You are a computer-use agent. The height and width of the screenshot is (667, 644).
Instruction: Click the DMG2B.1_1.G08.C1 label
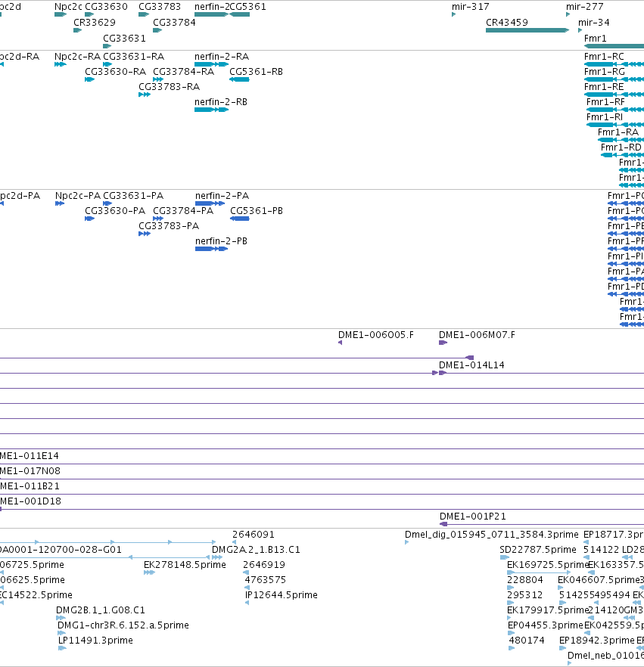(x=101, y=610)
